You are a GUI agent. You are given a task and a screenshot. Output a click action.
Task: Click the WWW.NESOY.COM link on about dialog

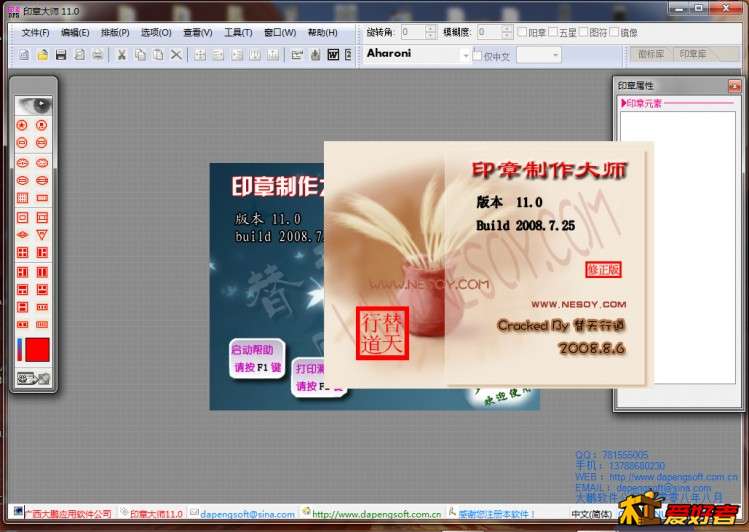pos(578,304)
